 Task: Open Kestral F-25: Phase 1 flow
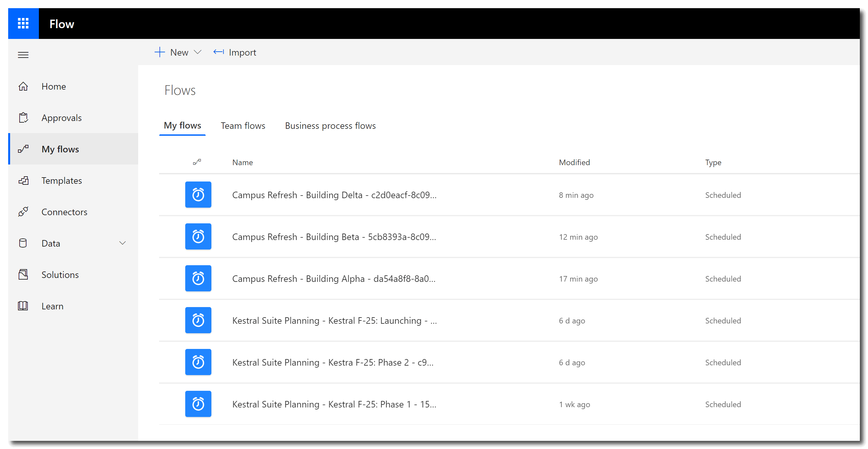334,404
